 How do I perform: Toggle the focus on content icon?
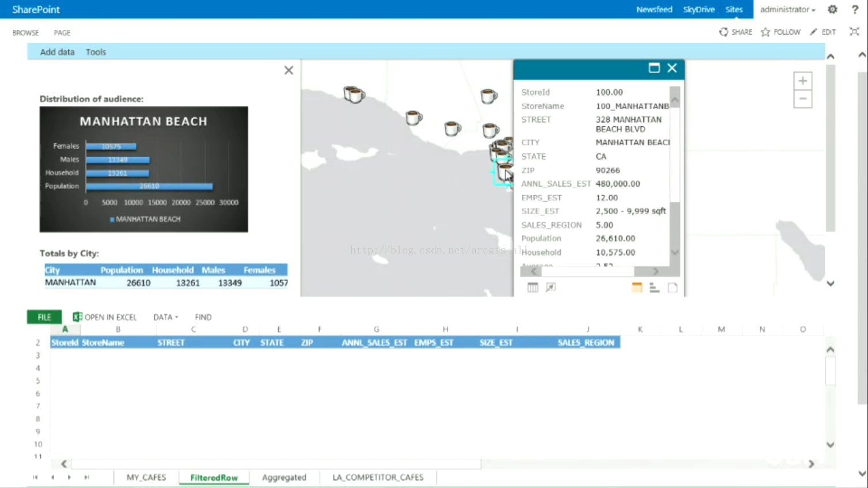tap(854, 32)
